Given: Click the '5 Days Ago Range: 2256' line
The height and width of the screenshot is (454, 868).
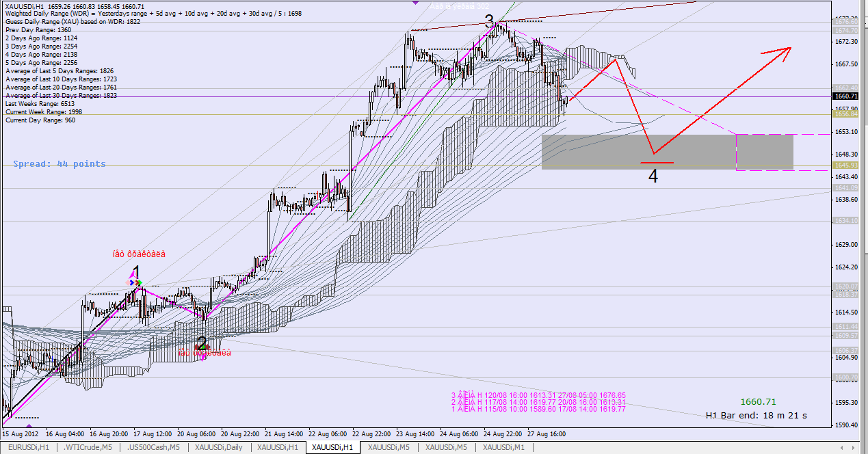Looking at the screenshot, I should (42, 63).
